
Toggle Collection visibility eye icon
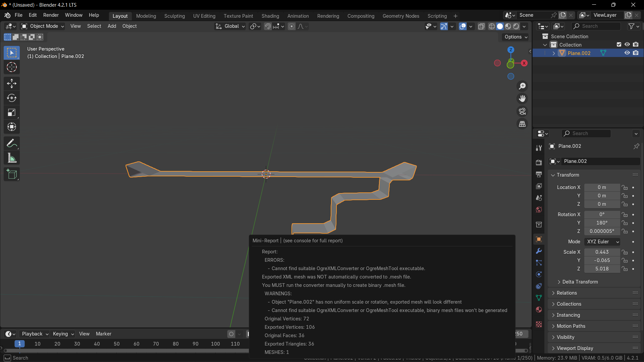click(627, 45)
